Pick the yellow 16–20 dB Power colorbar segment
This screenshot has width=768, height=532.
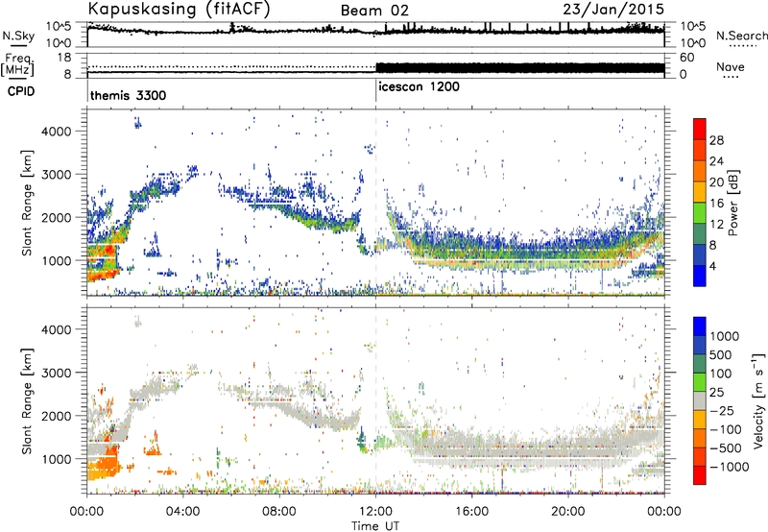pos(700,191)
